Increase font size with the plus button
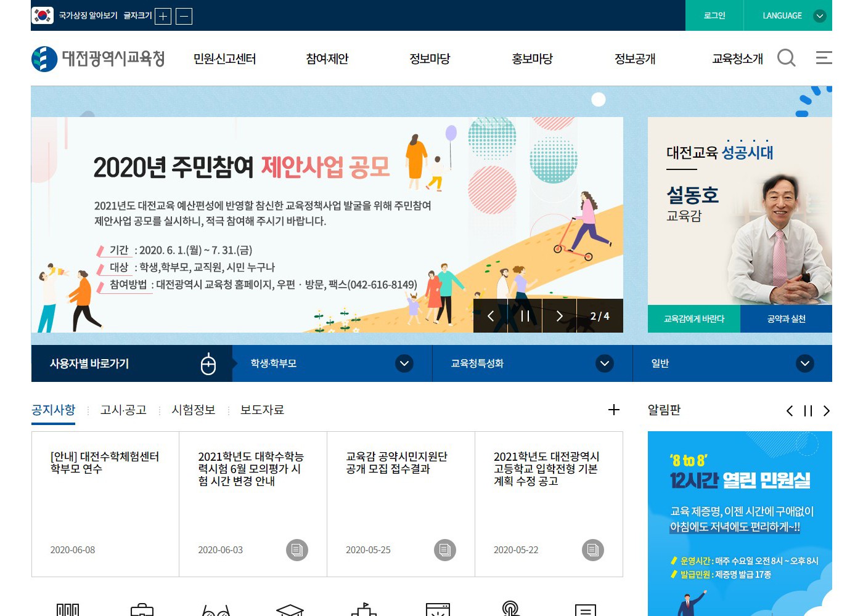This screenshot has height=616, width=863. click(x=163, y=16)
